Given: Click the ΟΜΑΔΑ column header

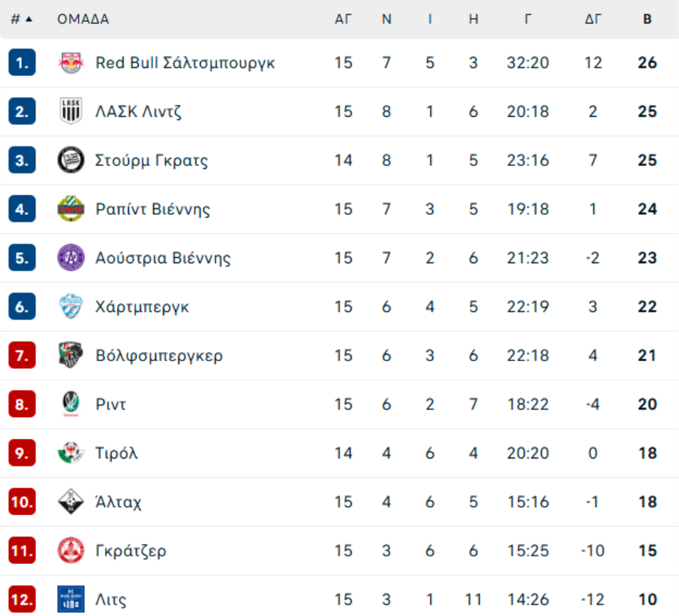Looking at the screenshot, I should tap(83, 20).
